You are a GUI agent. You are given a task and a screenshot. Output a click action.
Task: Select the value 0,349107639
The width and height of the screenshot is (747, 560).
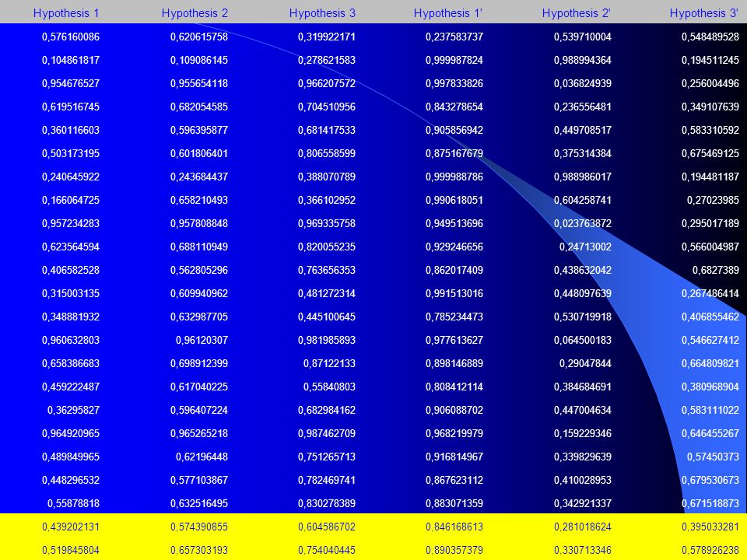(x=710, y=107)
